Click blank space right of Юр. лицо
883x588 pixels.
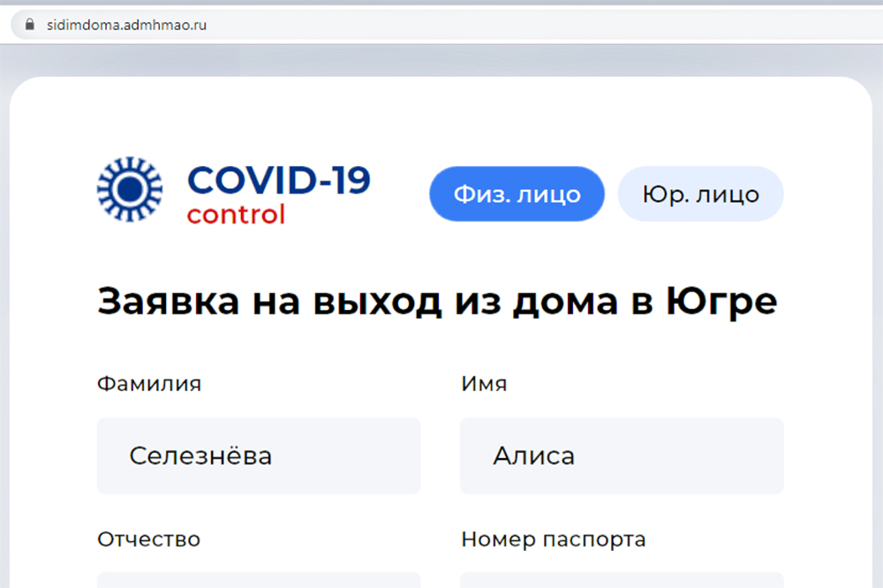(826, 193)
